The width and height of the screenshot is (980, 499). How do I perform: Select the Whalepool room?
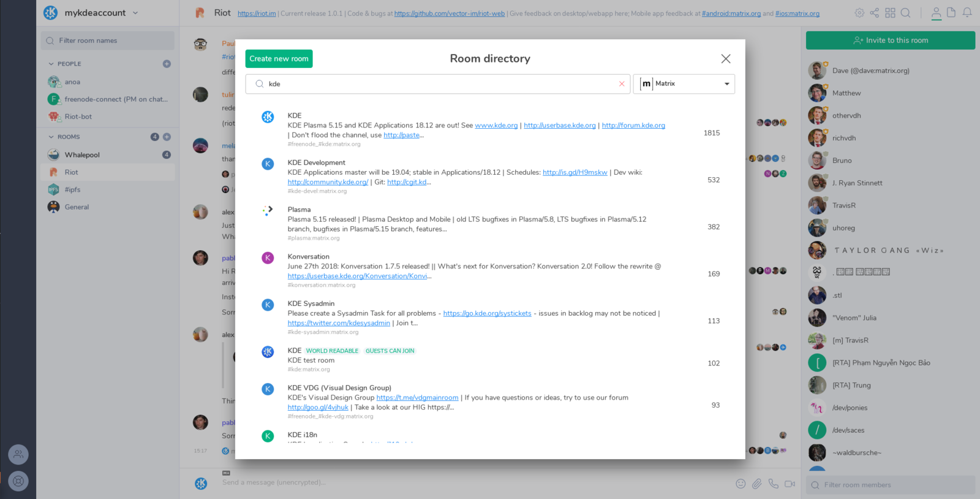82,155
